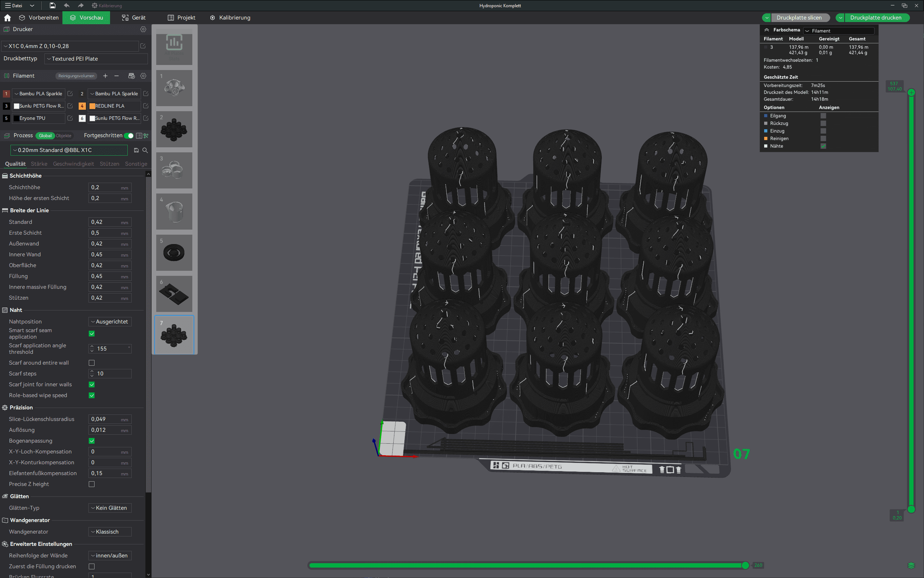Image resolution: width=924 pixels, height=578 pixels.
Task: Open printer settings gear icon
Action: 143,30
